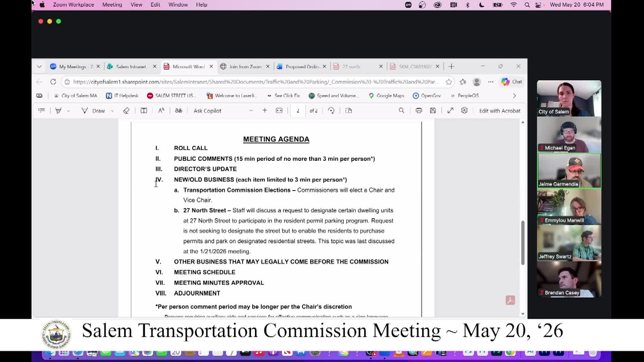This screenshot has width=644, height=362.
Task: Open the Zoom Workplace menu
Action: point(73,5)
